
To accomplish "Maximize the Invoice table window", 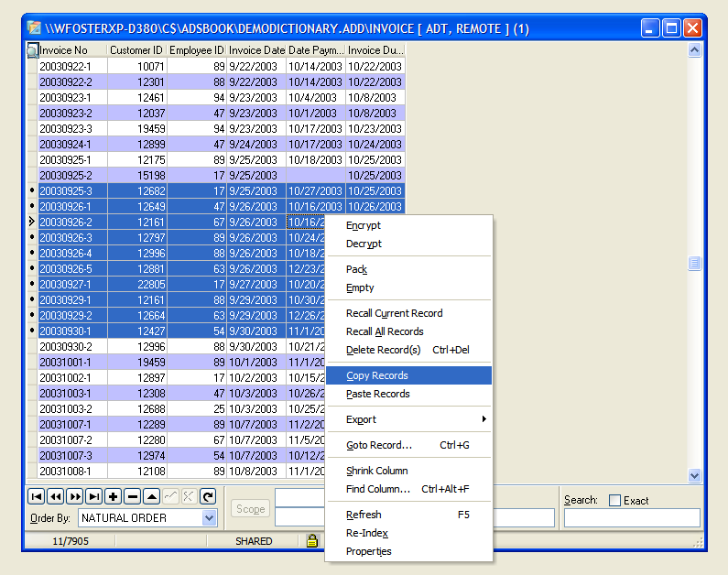I will (671, 28).
